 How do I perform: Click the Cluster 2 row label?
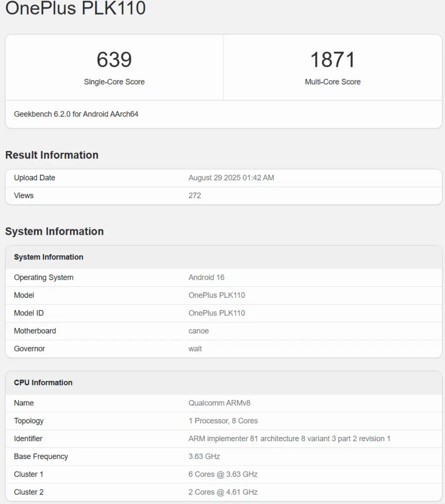29,492
